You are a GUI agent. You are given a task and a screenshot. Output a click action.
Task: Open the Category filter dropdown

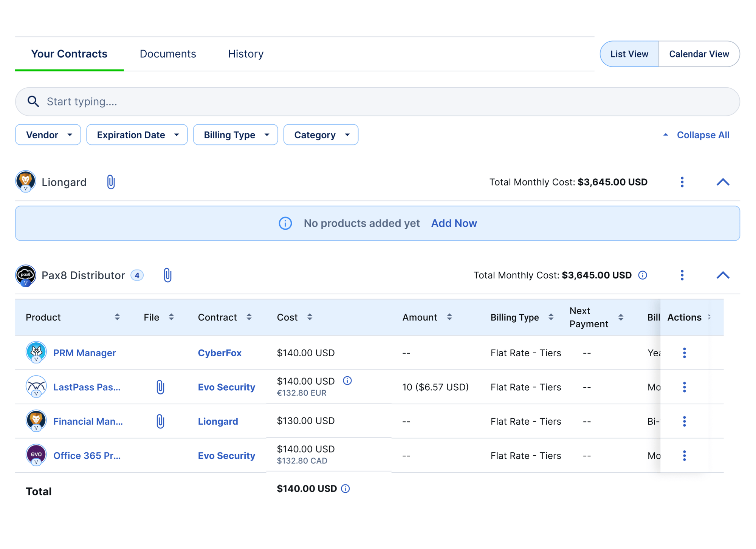(321, 135)
